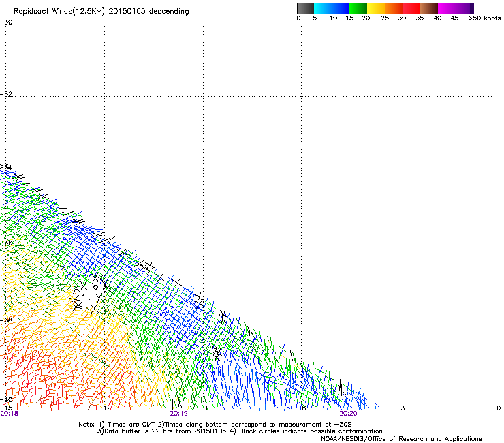Viewport: 504px width, 443px height.
Task: Click the ">50 knots" legend label
Action: (x=484, y=18)
